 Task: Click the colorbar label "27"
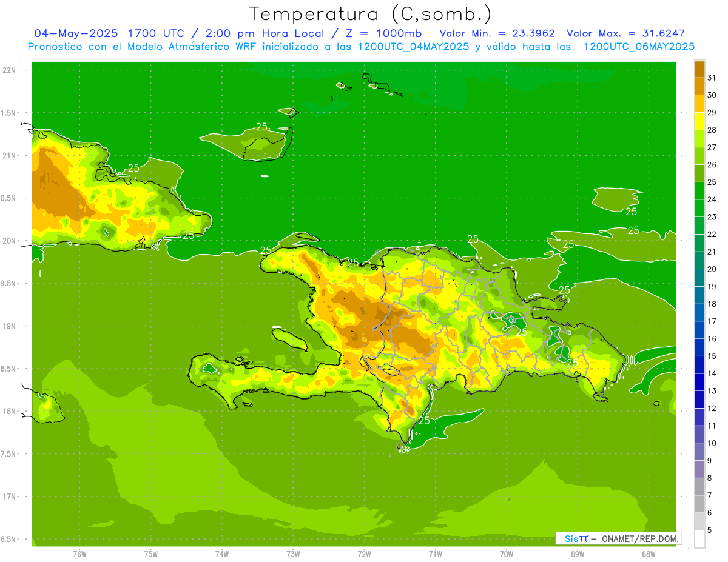point(712,147)
